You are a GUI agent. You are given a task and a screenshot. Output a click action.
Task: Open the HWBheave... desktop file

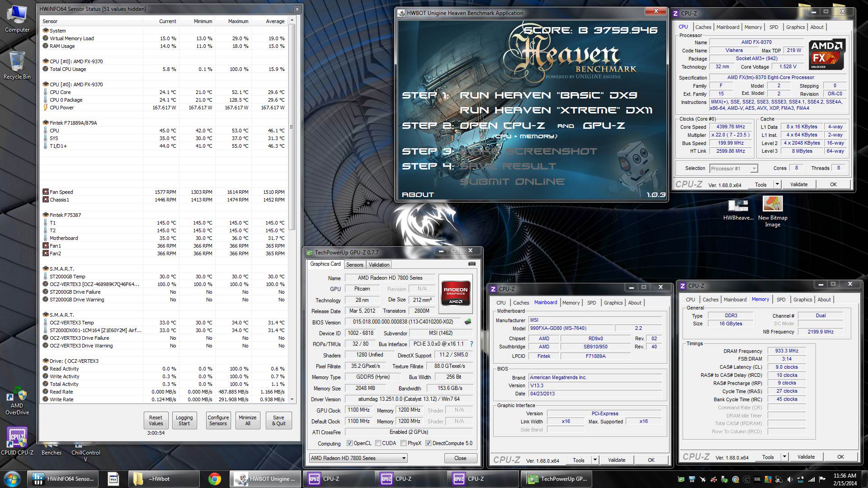(x=738, y=210)
